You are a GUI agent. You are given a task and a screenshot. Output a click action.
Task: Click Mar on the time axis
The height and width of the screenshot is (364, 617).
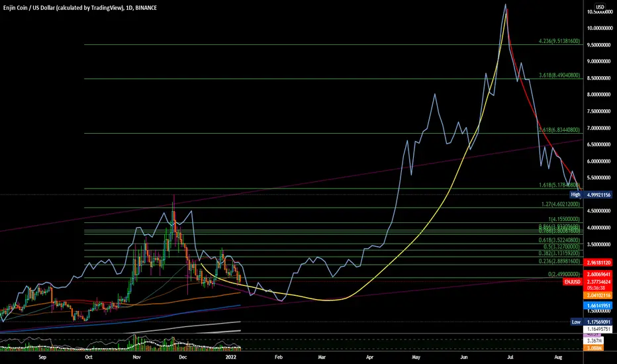322,357
